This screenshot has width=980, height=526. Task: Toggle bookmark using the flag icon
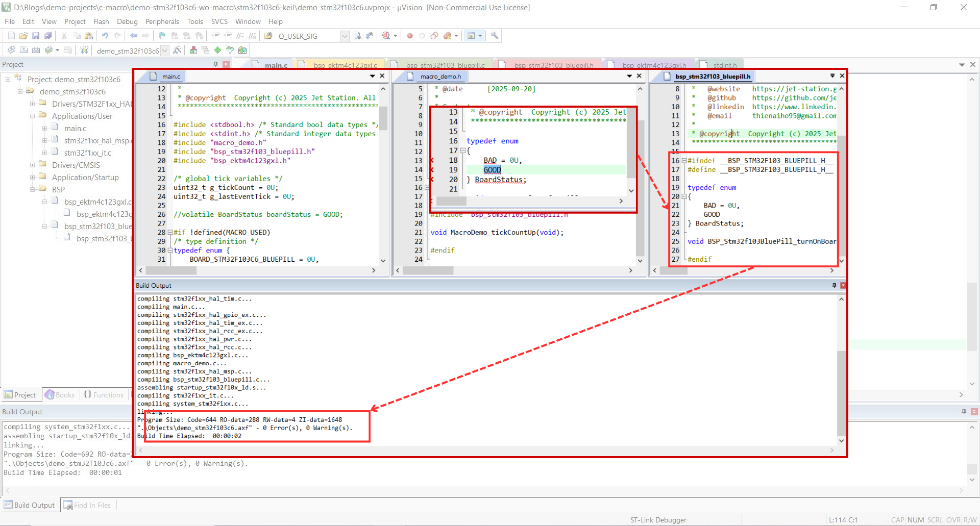[162, 36]
